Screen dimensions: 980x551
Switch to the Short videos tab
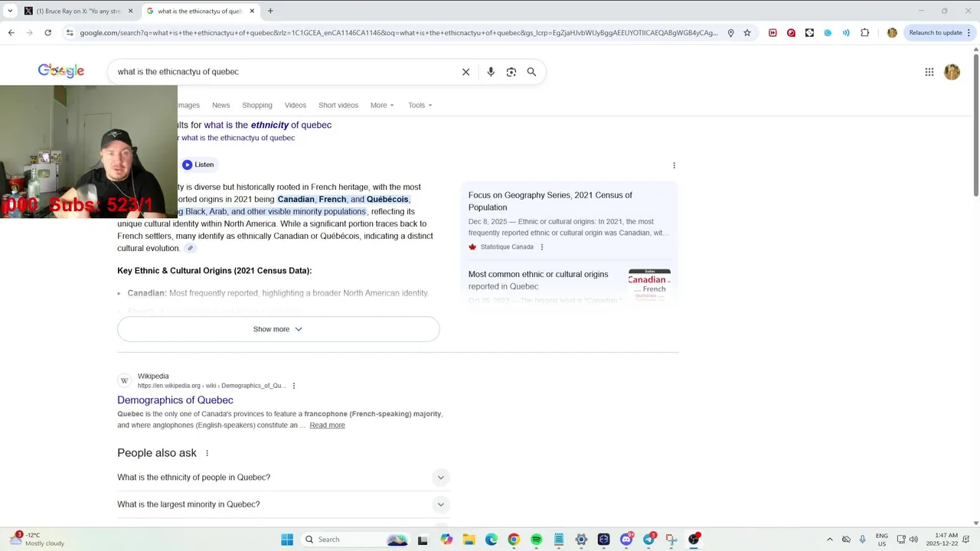[338, 105]
